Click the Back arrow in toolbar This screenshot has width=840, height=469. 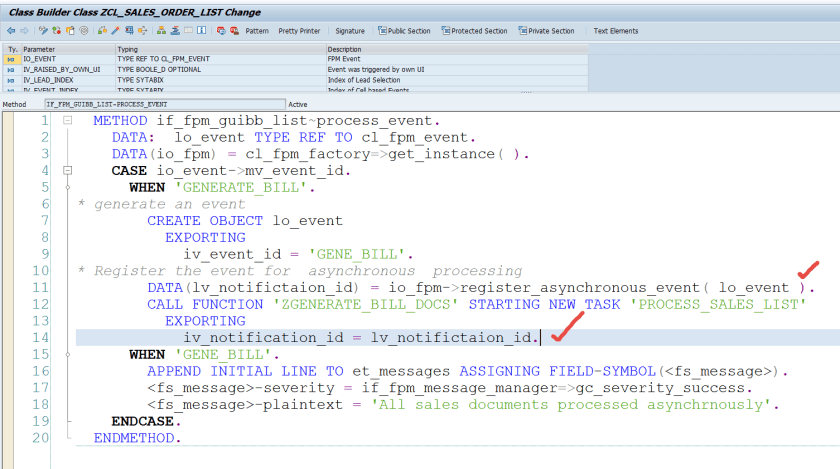pos(11,31)
